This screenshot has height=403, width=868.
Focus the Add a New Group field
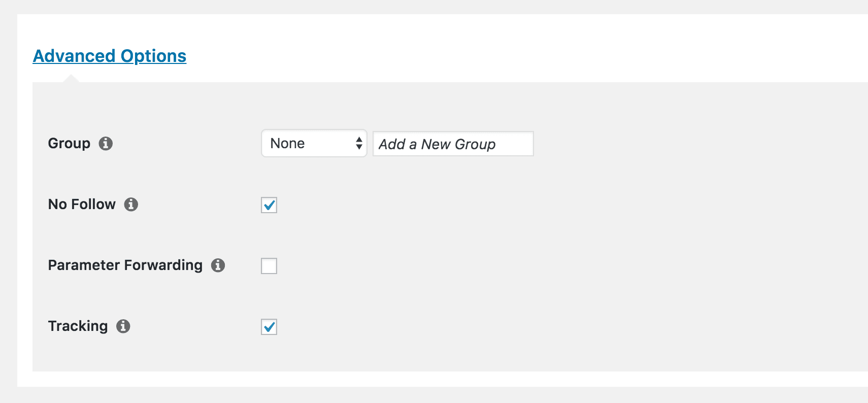453,144
